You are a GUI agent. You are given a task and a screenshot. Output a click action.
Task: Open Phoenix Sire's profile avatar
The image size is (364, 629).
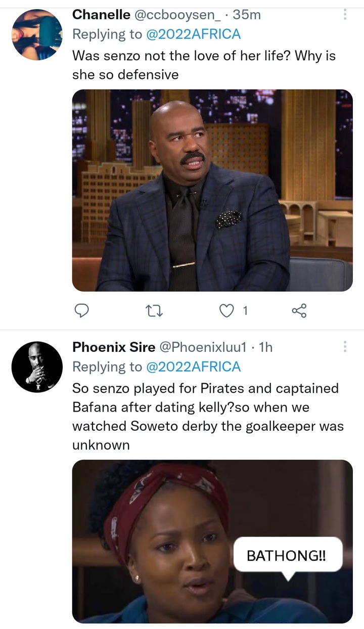pyautogui.click(x=37, y=367)
